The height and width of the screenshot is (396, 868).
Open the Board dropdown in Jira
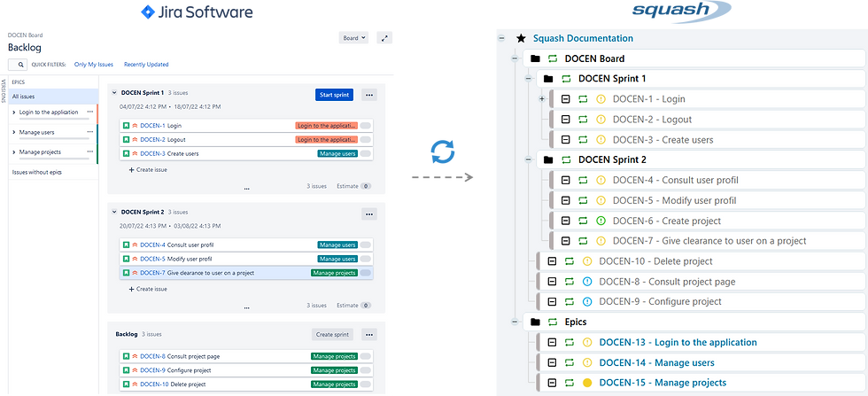(x=353, y=38)
